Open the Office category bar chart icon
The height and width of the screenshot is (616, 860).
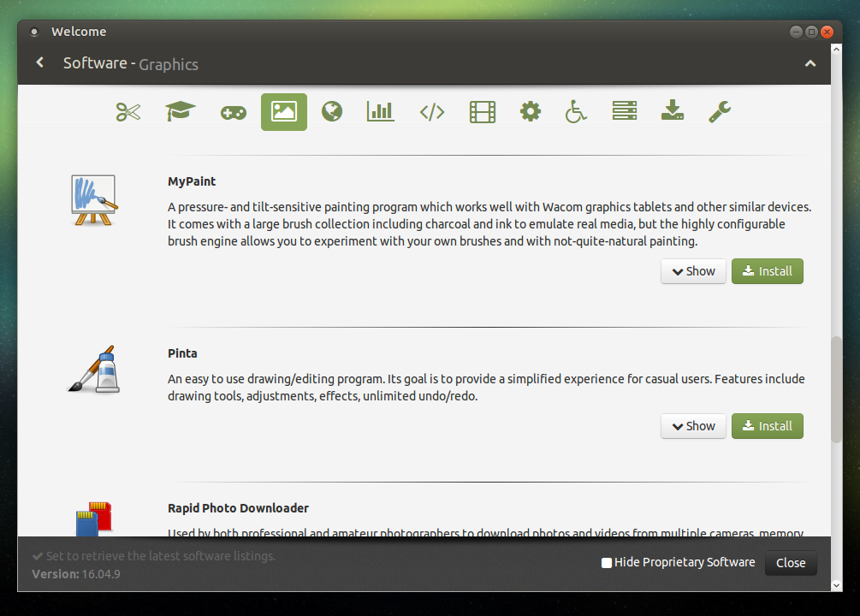point(380,111)
